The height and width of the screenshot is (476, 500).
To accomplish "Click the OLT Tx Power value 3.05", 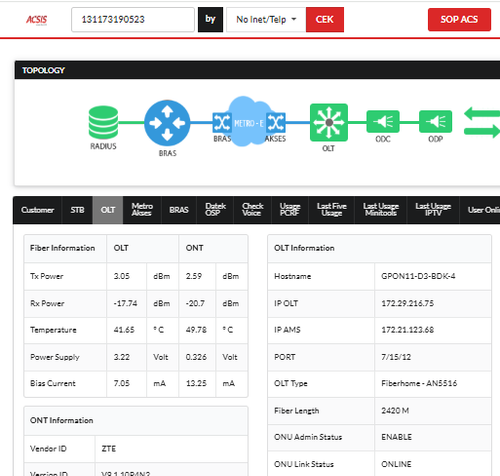I will [x=121, y=276].
